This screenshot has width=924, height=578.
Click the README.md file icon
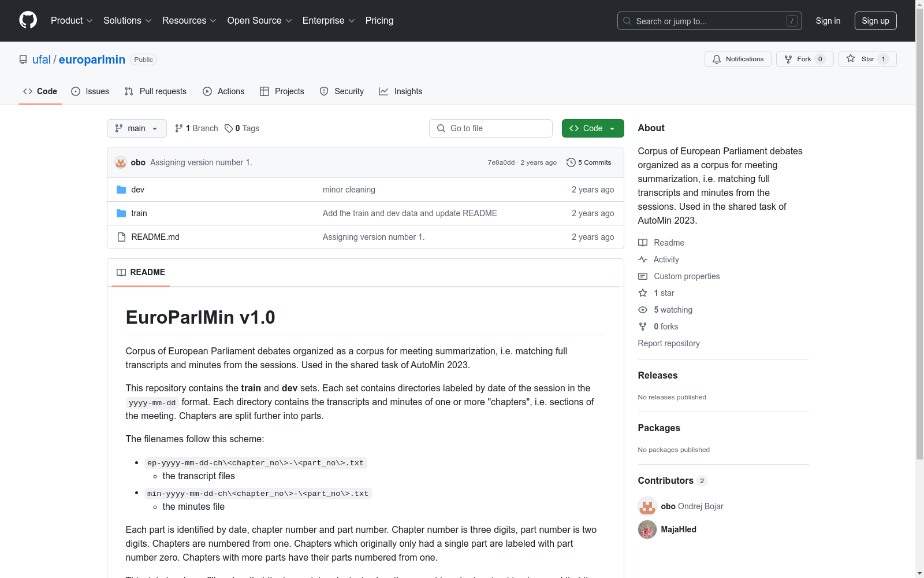click(x=121, y=237)
